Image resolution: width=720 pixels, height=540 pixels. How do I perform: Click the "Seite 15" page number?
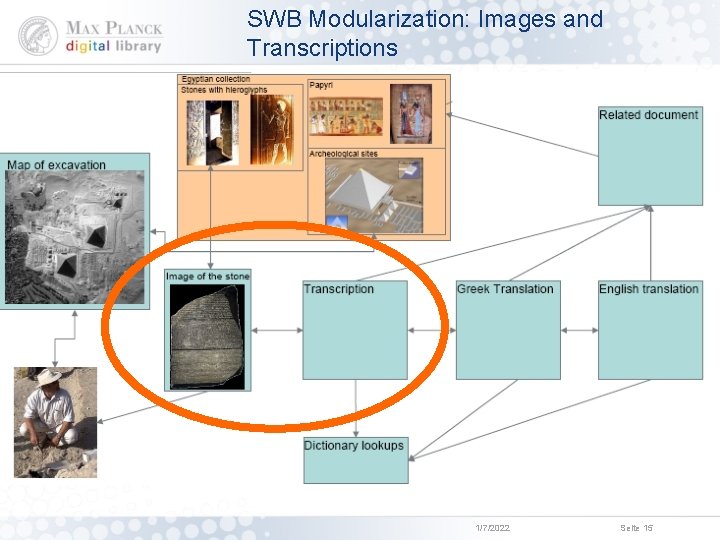pos(636,528)
